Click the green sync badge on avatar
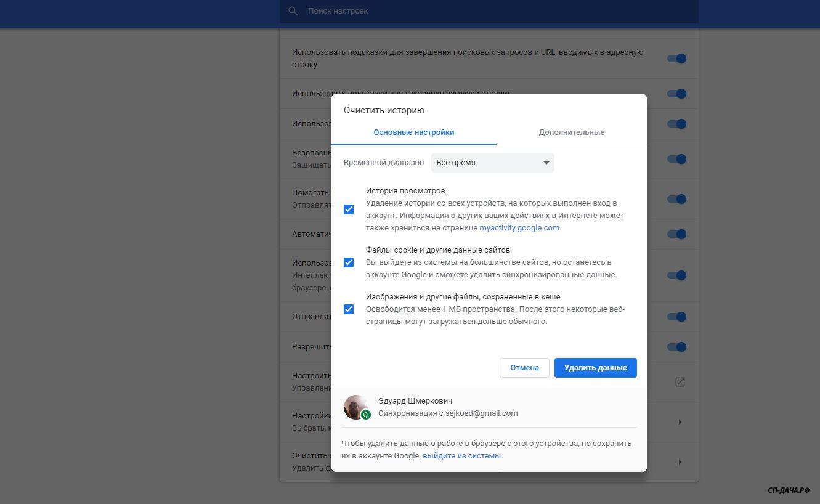Viewport: 820px width, 504px height. (365, 415)
